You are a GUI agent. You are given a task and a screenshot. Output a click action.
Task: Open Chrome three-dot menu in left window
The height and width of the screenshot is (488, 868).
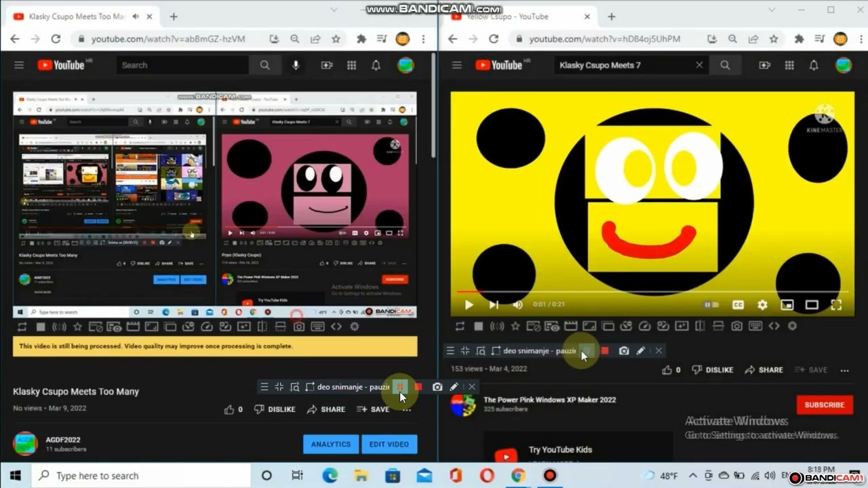pyautogui.click(x=423, y=39)
